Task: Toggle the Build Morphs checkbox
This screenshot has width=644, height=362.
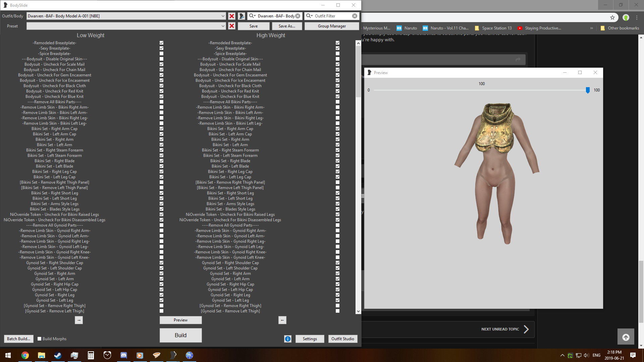Action: pyautogui.click(x=39, y=339)
